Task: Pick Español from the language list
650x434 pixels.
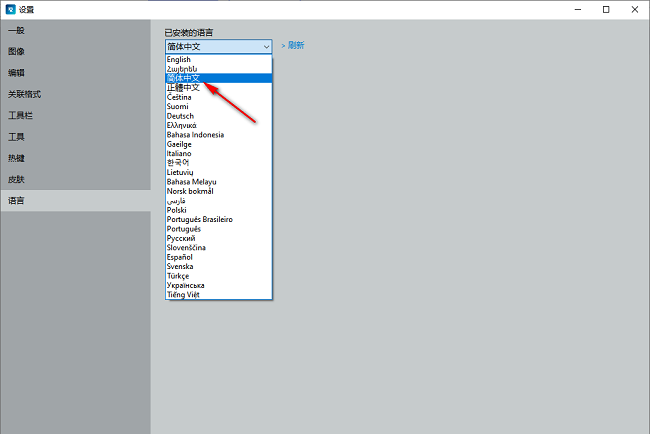Action: (x=218, y=257)
